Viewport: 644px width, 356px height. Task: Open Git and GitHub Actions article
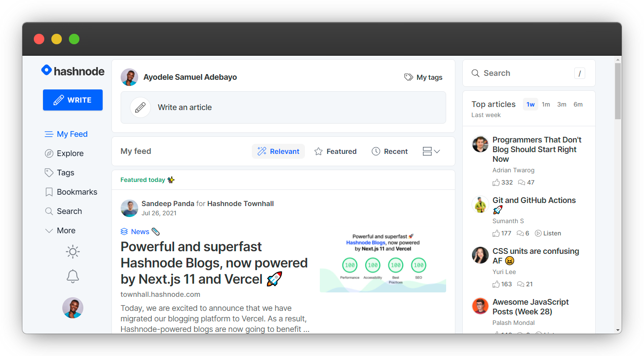point(534,205)
